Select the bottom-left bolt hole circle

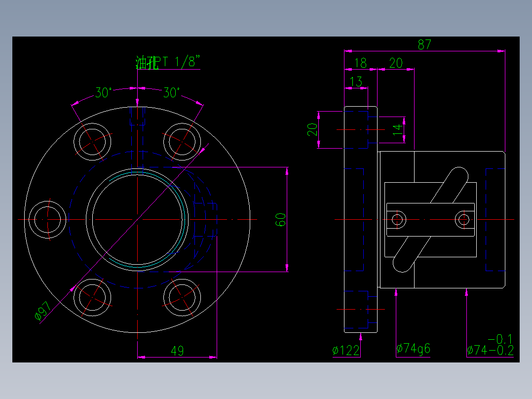click(92, 297)
